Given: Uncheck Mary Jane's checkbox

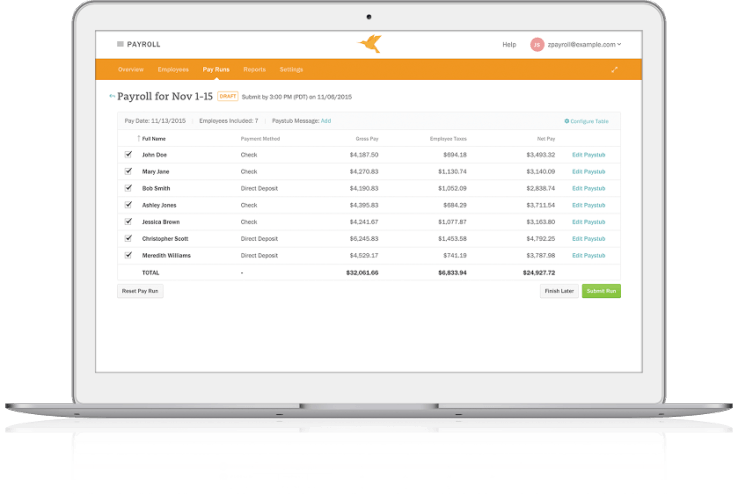Looking at the screenshot, I should (128, 171).
